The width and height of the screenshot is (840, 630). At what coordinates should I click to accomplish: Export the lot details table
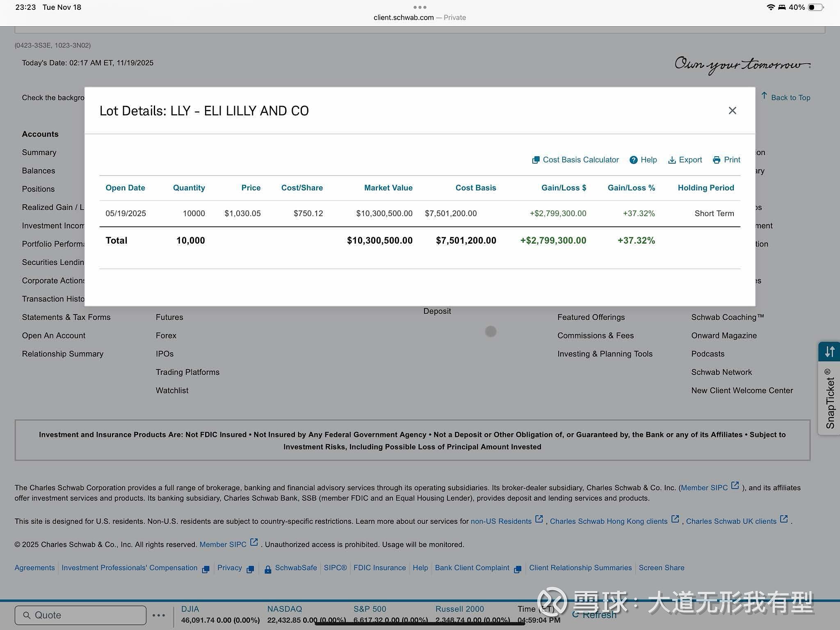click(x=685, y=160)
